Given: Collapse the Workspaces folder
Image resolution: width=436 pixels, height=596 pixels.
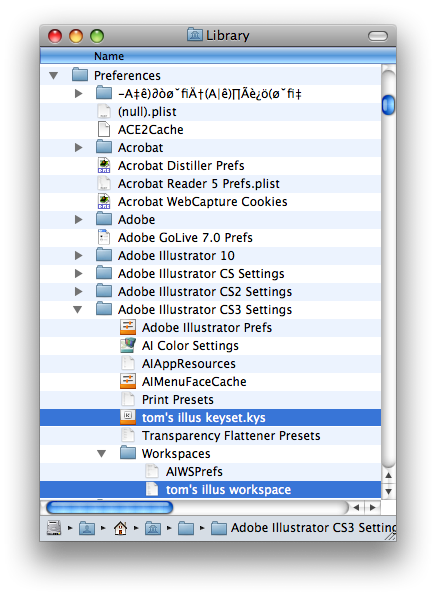Looking at the screenshot, I should [x=101, y=453].
